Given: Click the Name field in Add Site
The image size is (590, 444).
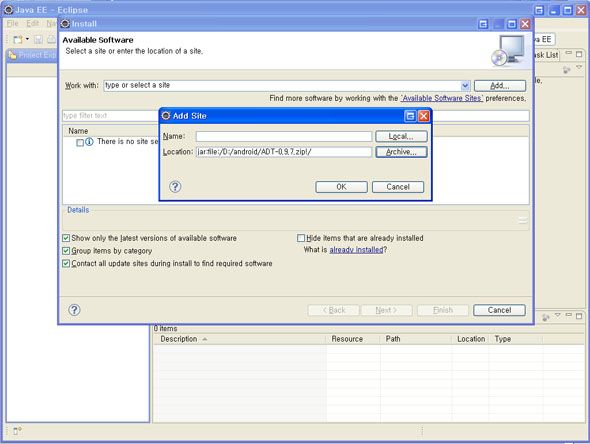Looking at the screenshot, I should [x=284, y=136].
